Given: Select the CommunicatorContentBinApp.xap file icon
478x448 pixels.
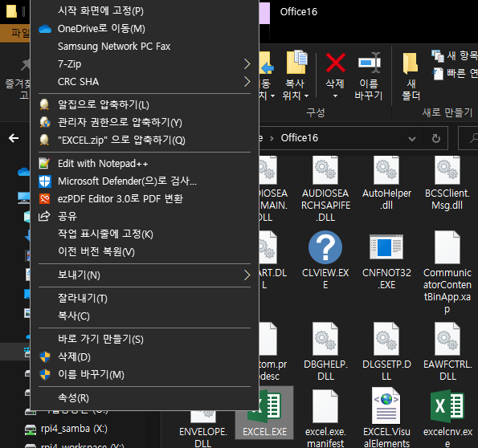Looking at the screenshot, I should 447,247.
